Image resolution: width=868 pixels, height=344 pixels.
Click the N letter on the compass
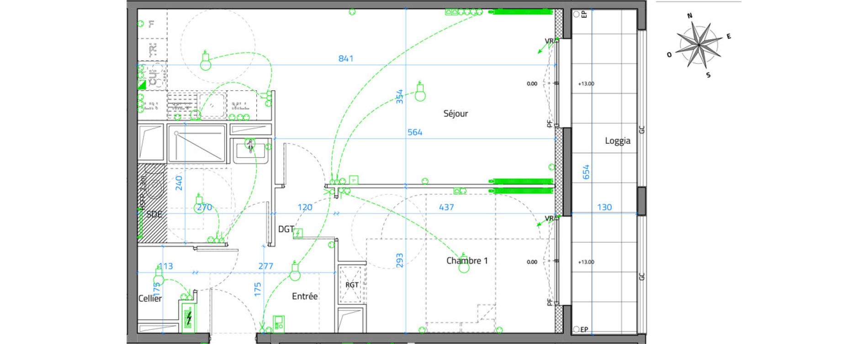690,16
